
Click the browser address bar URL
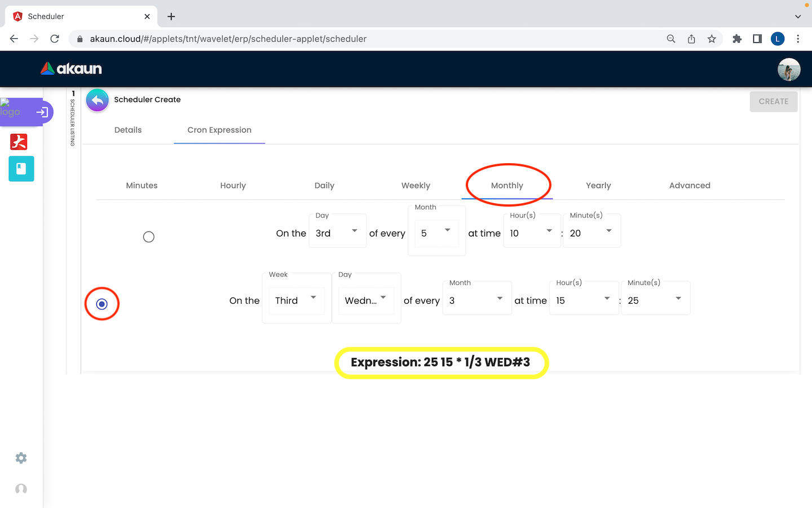(228, 39)
